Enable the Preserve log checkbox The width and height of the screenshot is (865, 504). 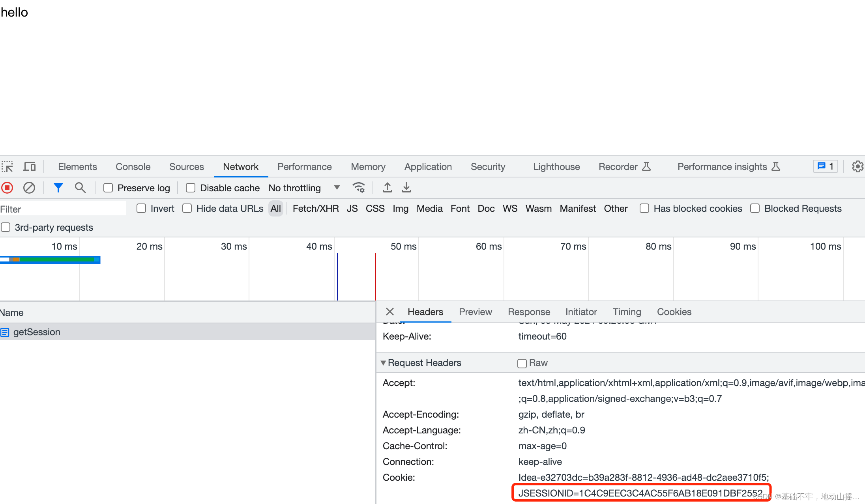[108, 188]
